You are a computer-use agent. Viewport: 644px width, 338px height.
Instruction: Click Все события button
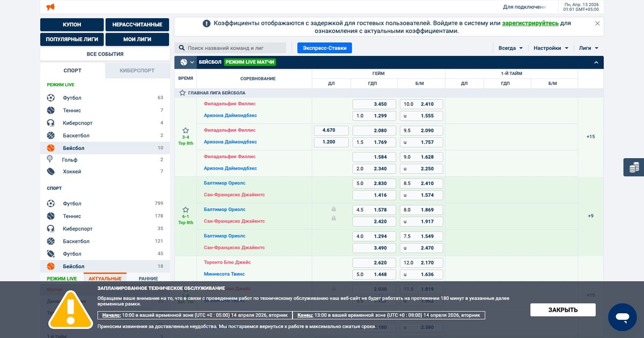(x=105, y=54)
